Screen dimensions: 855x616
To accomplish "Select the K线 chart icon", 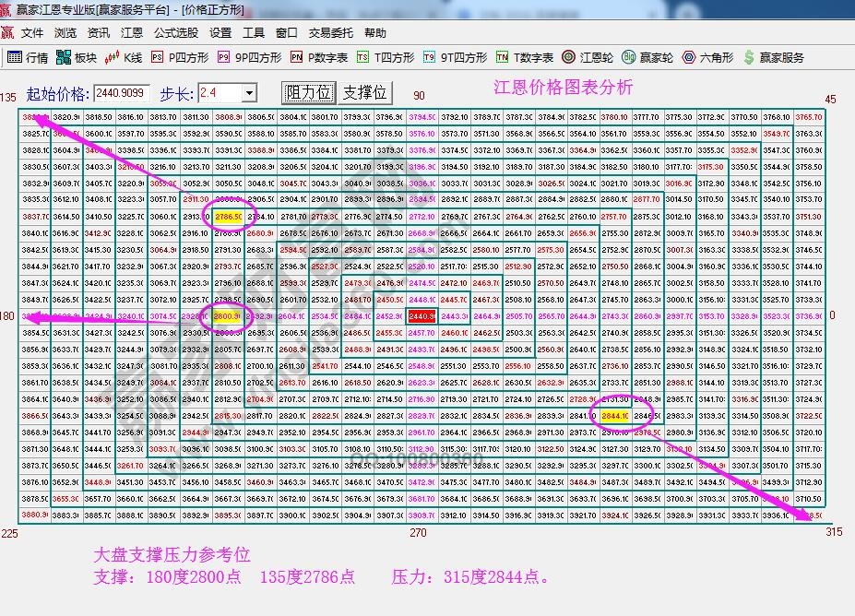I will [125, 55].
